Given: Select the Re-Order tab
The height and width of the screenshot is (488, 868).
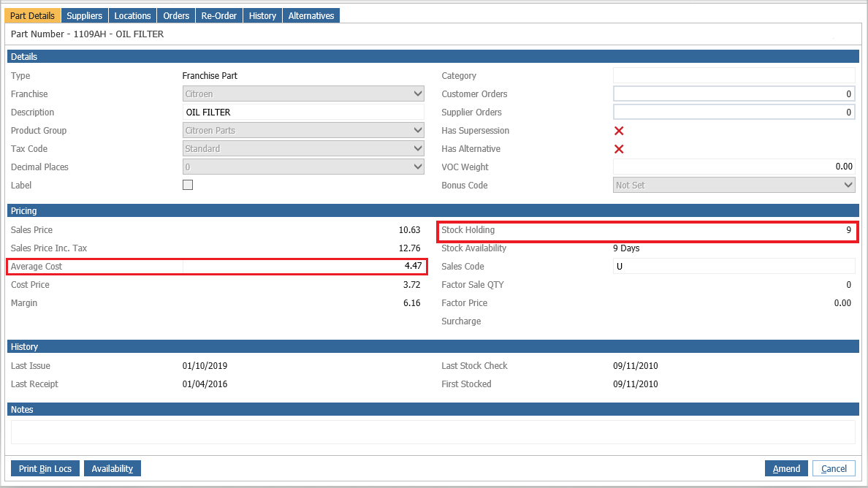Looking at the screenshot, I should tap(218, 15).
